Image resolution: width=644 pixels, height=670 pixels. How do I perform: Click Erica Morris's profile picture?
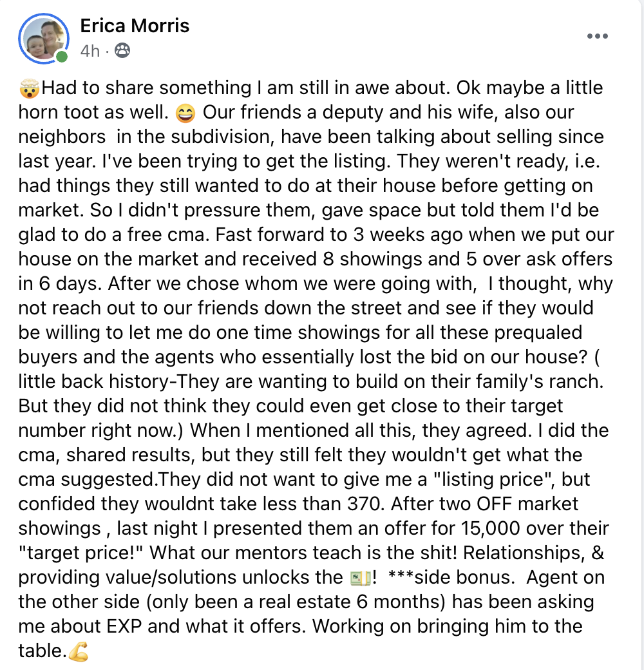(x=44, y=39)
